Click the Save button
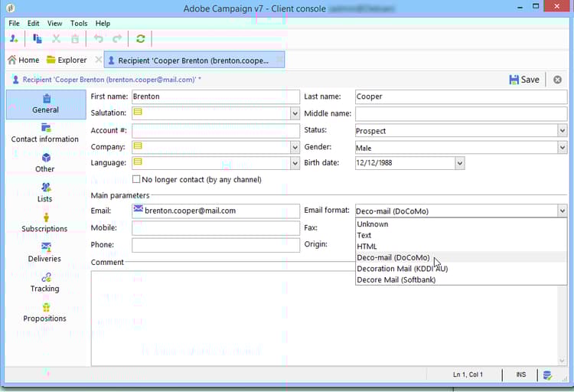Image resolution: width=574 pixels, height=392 pixels. coord(524,80)
